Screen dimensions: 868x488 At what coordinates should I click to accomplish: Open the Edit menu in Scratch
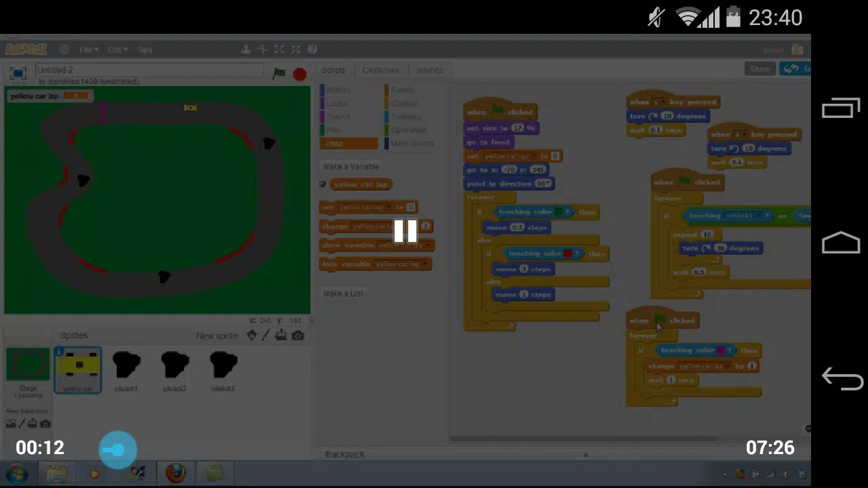[117, 49]
